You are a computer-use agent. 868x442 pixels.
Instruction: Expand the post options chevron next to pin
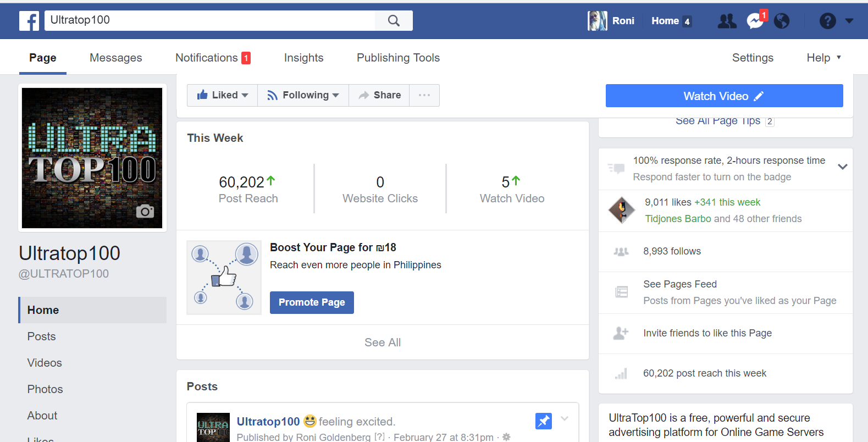point(565,419)
